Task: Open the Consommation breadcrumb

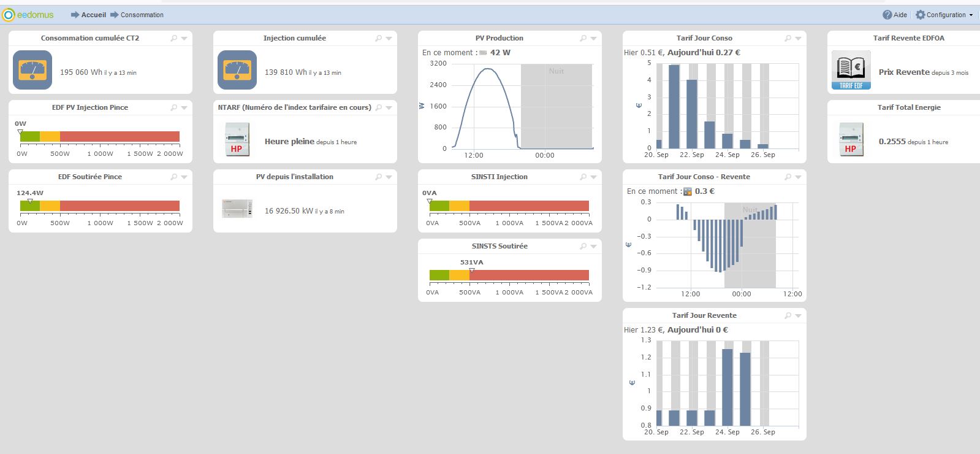Action: (x=142, y=15)
